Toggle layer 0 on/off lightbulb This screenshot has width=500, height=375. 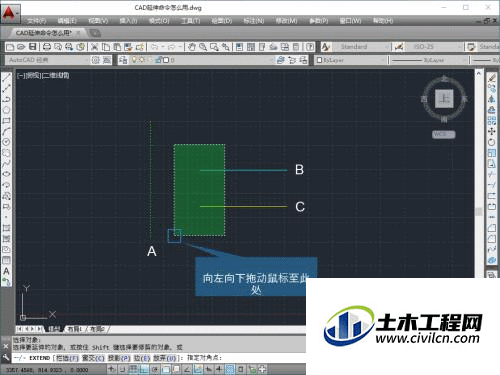(134, 60)
